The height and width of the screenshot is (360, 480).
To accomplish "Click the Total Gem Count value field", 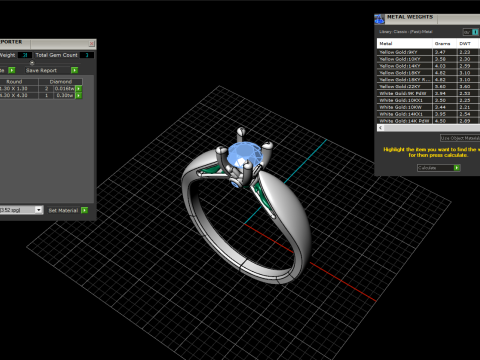I will pos(87,55).
